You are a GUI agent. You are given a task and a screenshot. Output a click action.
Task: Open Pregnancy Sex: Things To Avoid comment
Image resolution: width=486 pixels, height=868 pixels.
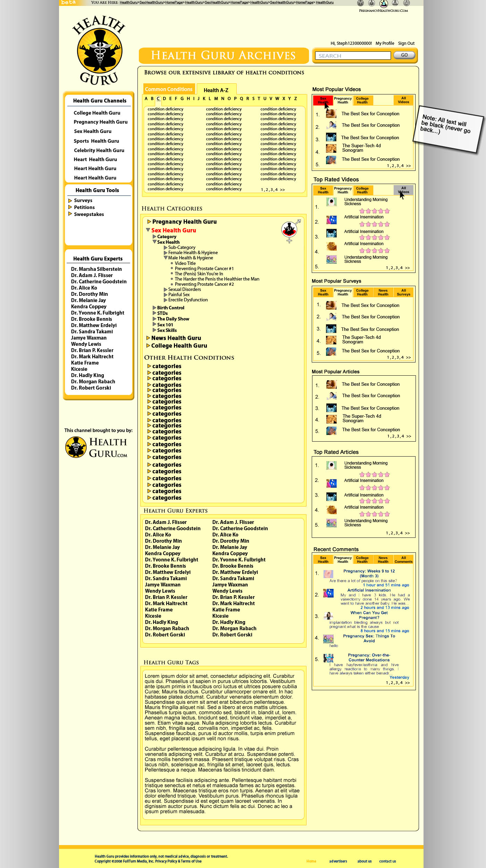tap(369, 639)
